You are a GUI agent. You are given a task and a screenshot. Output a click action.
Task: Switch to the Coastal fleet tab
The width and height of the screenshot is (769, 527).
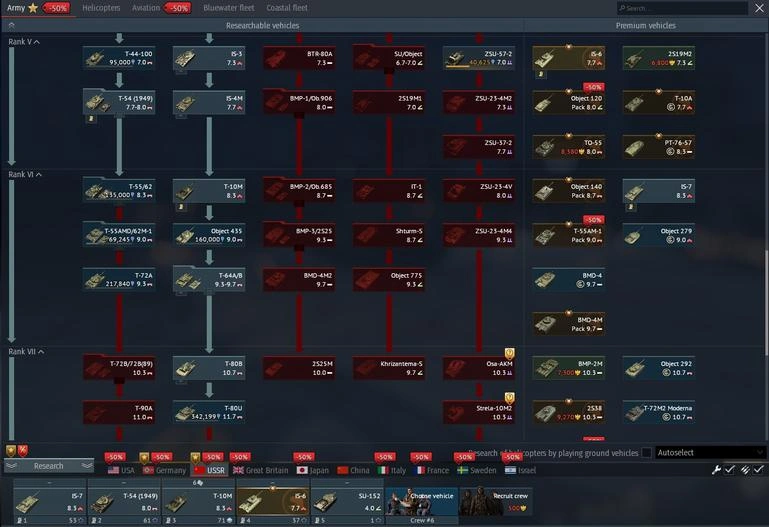tap(287, 8)
